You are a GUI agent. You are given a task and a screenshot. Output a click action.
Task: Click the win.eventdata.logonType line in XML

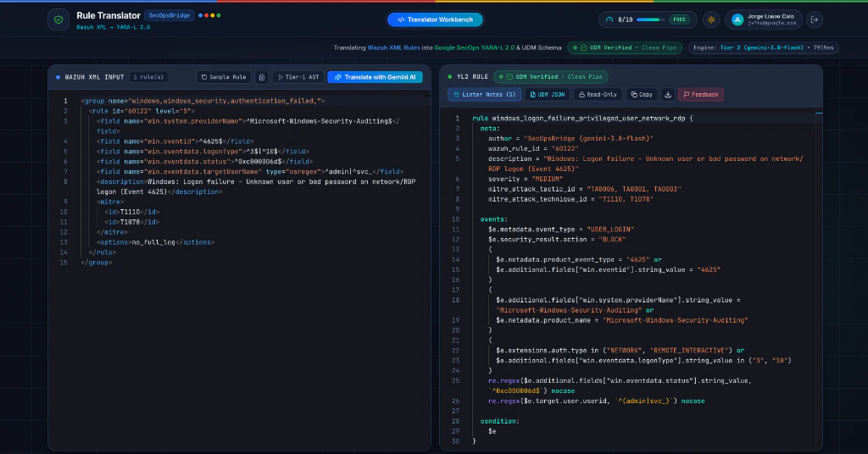[x=203, y=152]
